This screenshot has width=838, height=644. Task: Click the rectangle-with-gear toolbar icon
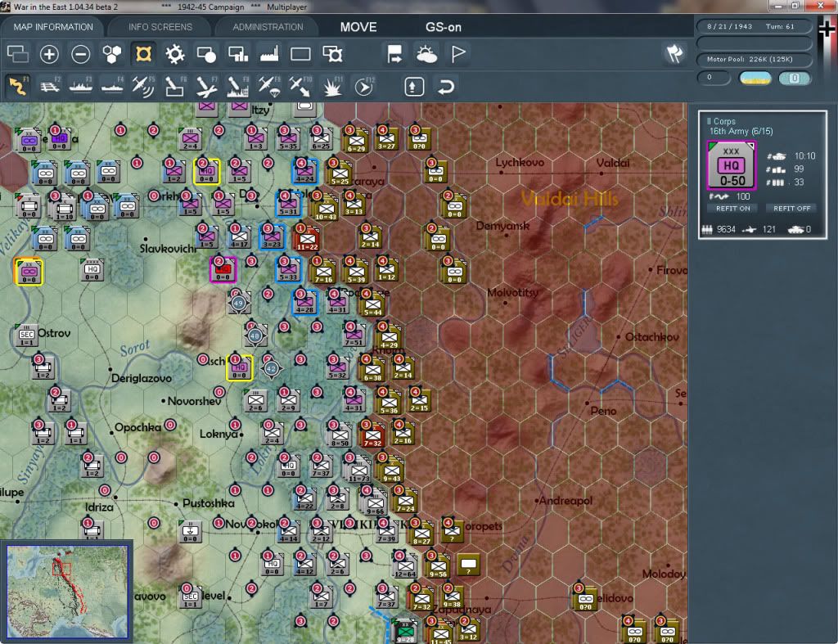[x=332, y=54]
